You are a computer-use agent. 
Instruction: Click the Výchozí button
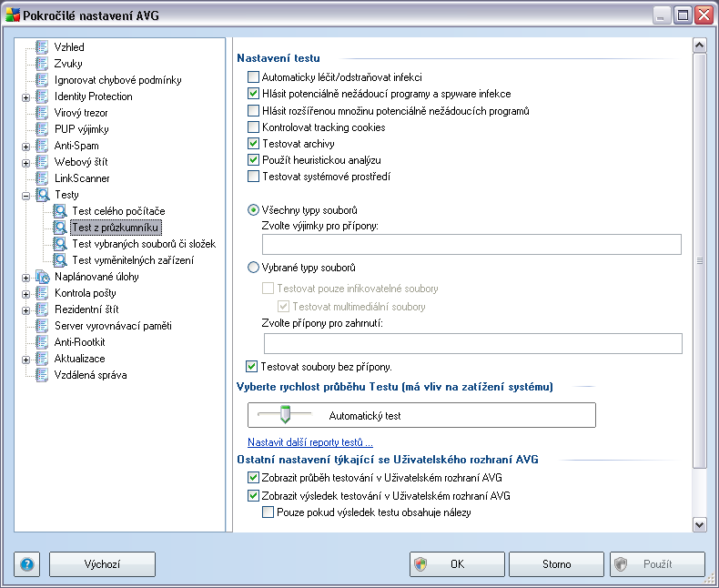click(x=102, y=564)
